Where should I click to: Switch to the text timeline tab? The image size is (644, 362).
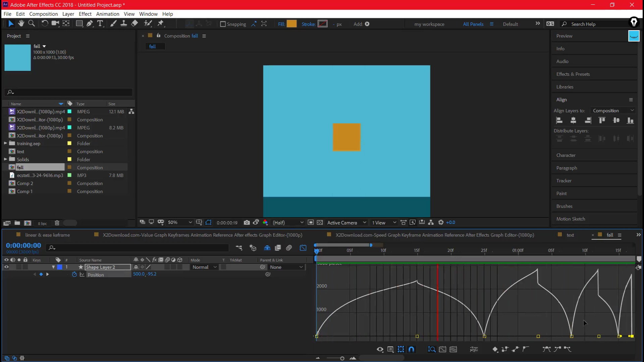570,235
